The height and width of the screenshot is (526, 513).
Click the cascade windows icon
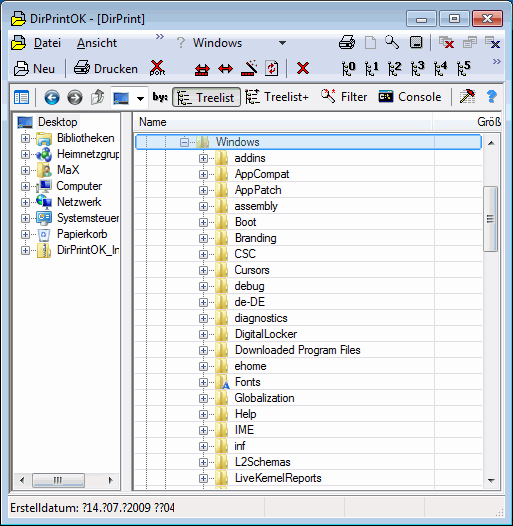(x=470, y=42)
